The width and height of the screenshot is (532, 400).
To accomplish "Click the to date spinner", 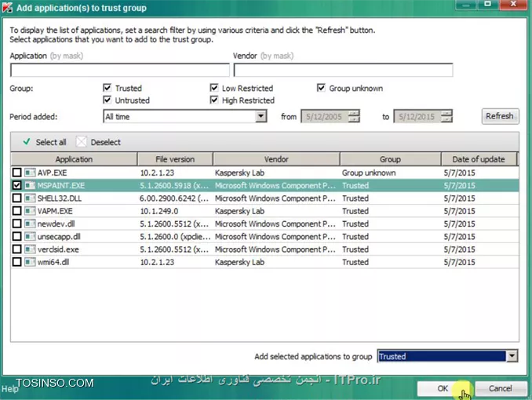I will pos(446,116).
